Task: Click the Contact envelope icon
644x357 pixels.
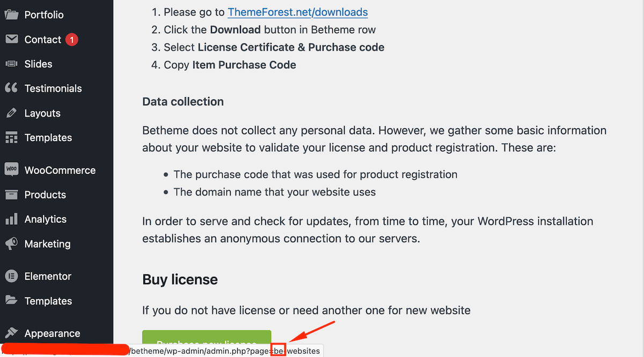Action: 11,39
